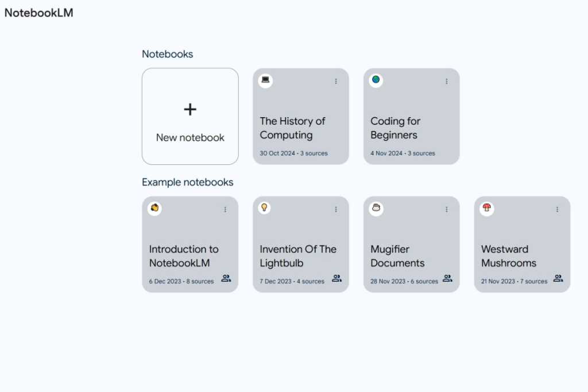Click the plus icon to create a notebook
588x392 pixels.
pyautogui.click(x=189, y=109)
